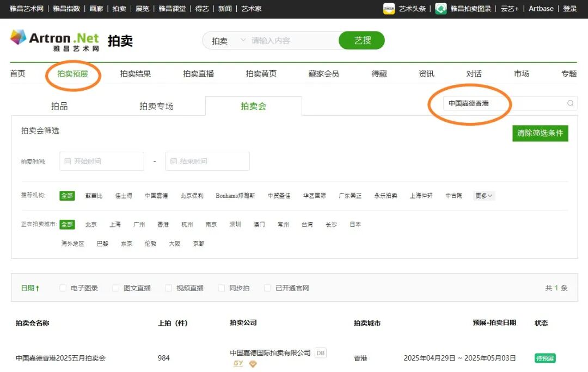The height and width of the screenshot is (372, 588).
Task: Click the orange diamond badge under the company
Action: 253,364
